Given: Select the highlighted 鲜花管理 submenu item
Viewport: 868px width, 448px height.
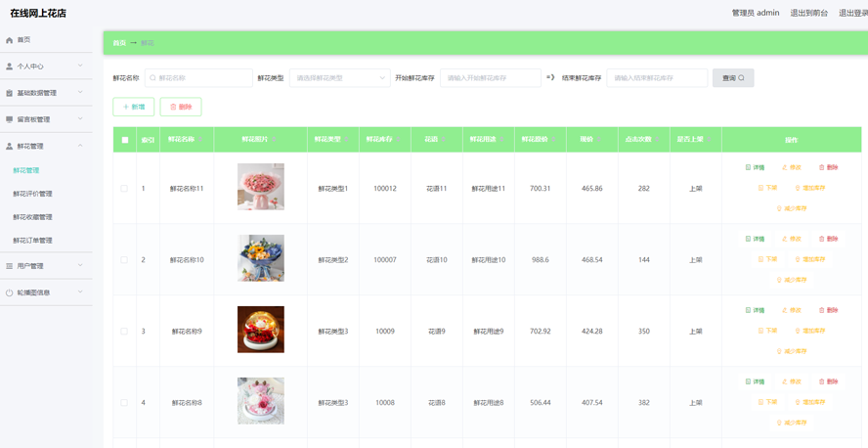Looking at the screenshot, I should pyautogui.click(x=26, y=170).
